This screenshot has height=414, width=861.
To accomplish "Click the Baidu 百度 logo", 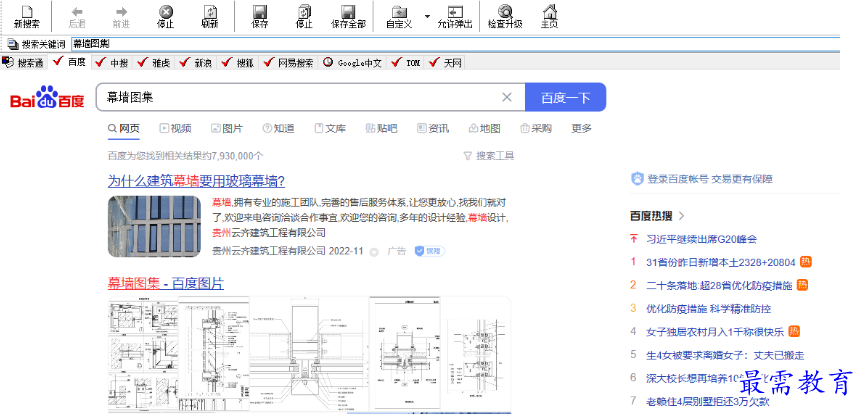I will pyautogui.click(x=47, y=97).
